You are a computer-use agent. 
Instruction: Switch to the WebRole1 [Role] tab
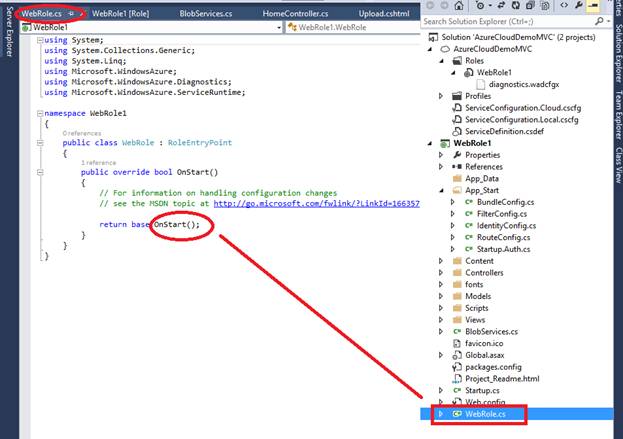(121, 14)
